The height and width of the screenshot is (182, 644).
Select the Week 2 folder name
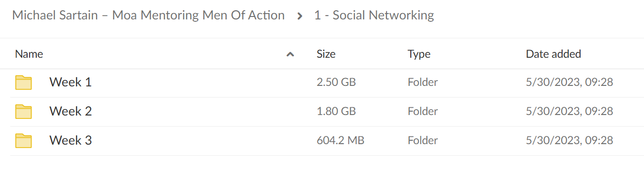(70, 112)
